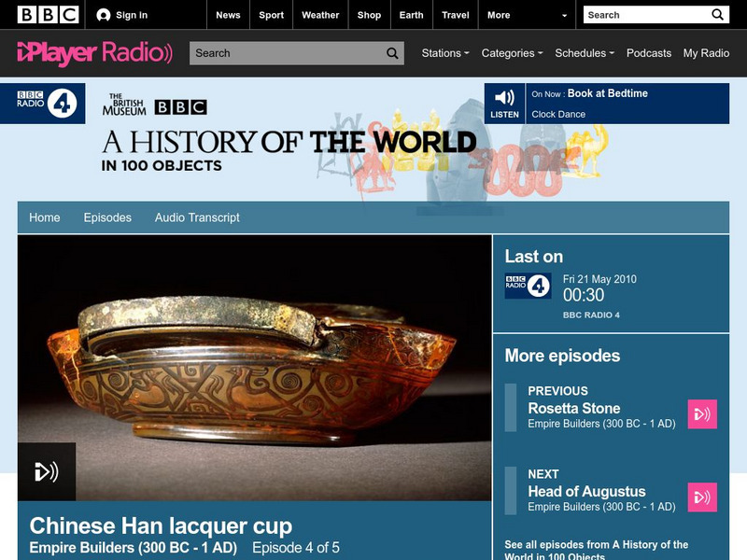Open the iPlayer Radio logo home
This screenshot has width=747, height=560.
[95, 53]
